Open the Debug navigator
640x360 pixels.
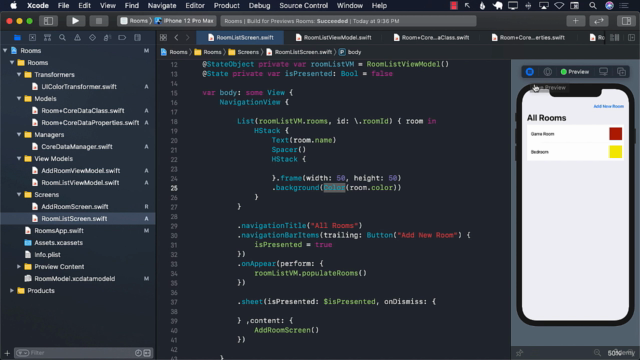(107, 38)
